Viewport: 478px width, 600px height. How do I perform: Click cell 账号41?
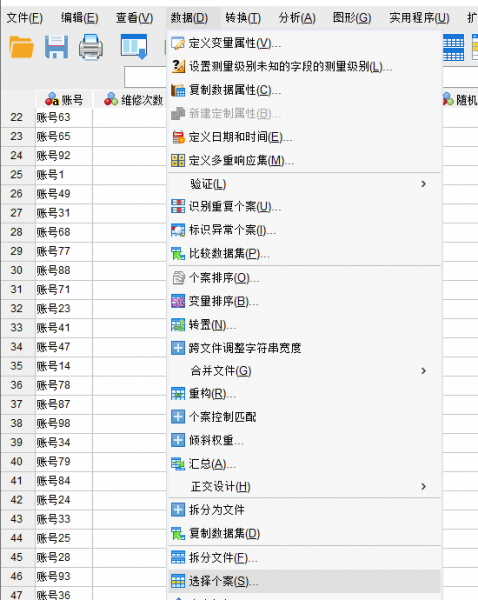[64, 328]
